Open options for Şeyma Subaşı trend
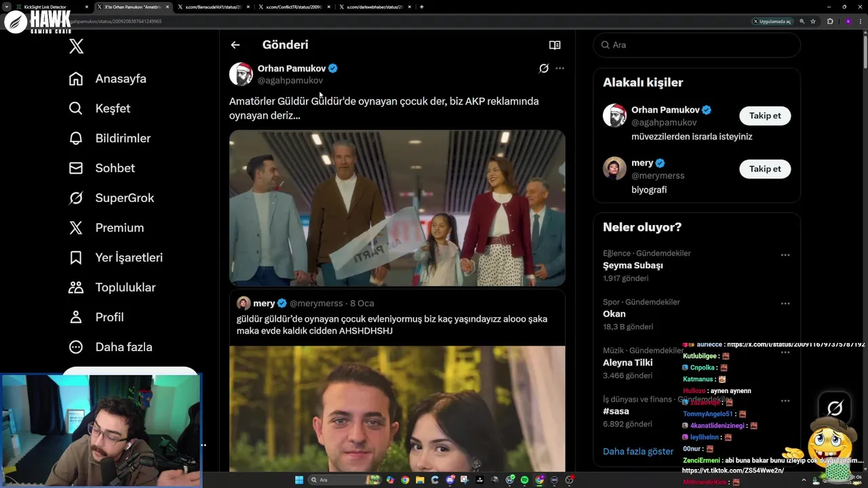This screenshot has height=488, width=868. [785, 255]
